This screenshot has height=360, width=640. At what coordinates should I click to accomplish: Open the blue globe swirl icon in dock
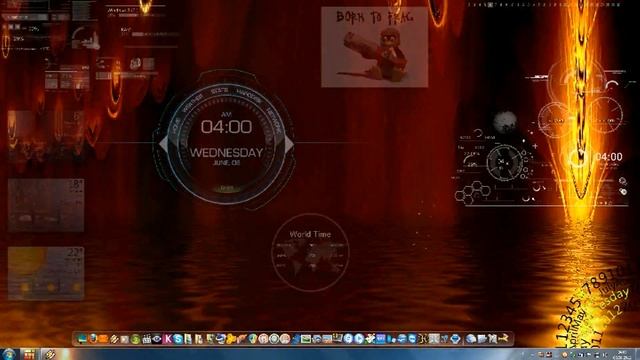[221, 339]
